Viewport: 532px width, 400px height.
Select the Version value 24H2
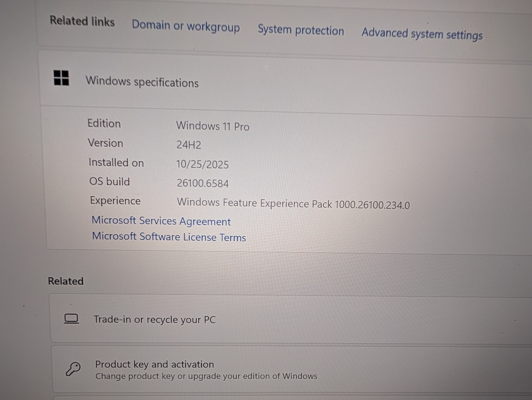point(189,145)
